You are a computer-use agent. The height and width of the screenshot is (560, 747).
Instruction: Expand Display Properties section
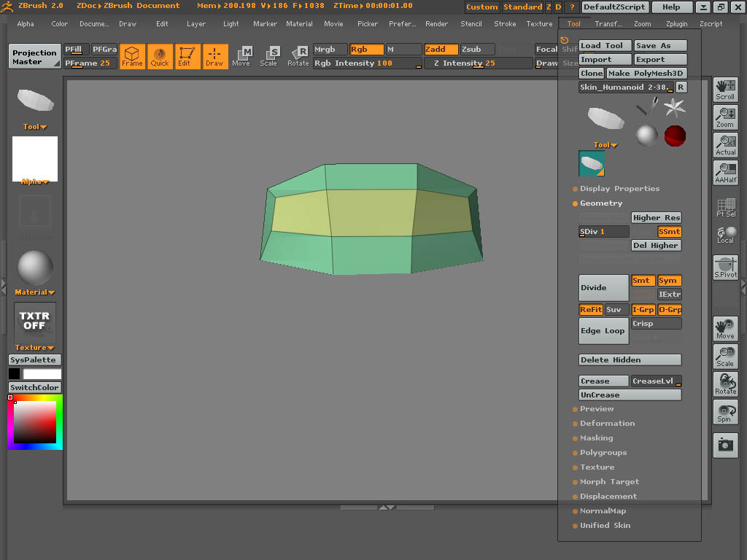[x=619, y=189]
